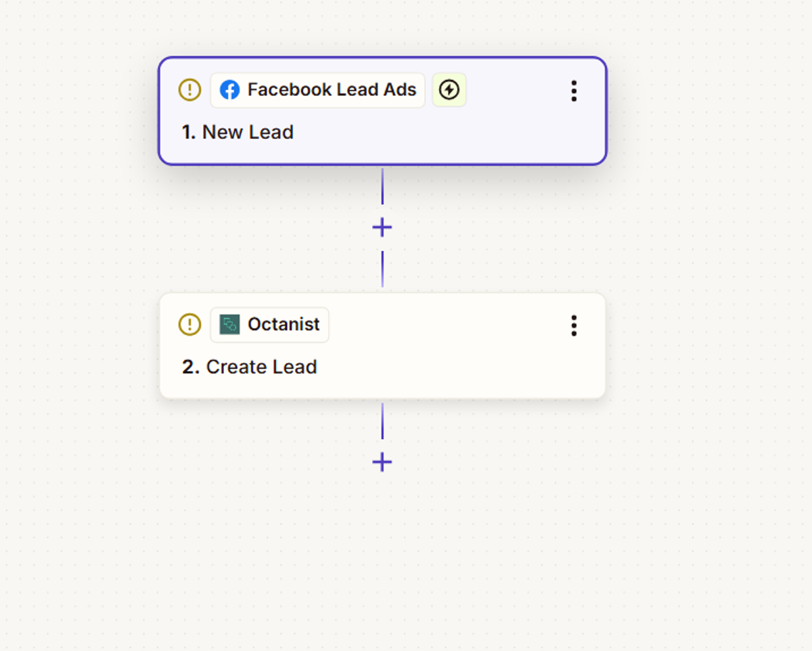Image resolution: width=812 pixels, height=651 pixels.
Task: Select the "1. New Lead" step text
Action: click(x=238, y=132)
